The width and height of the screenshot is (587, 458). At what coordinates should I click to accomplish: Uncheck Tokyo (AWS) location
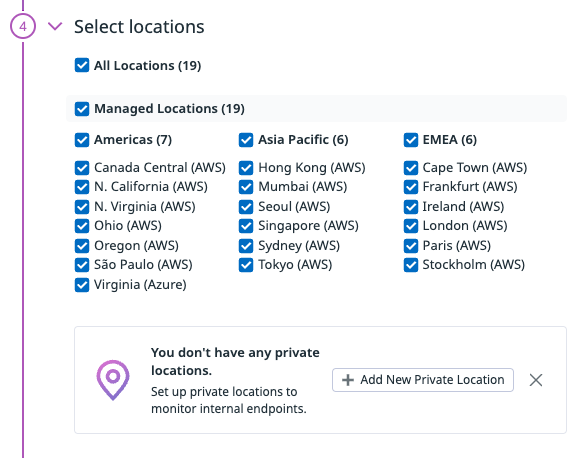click(x=246, y=265)
